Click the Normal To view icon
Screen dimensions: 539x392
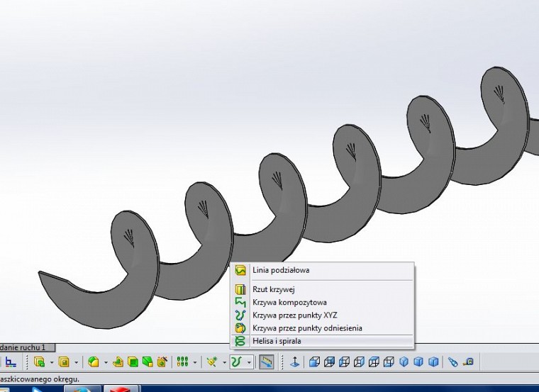tap(294, 362)
